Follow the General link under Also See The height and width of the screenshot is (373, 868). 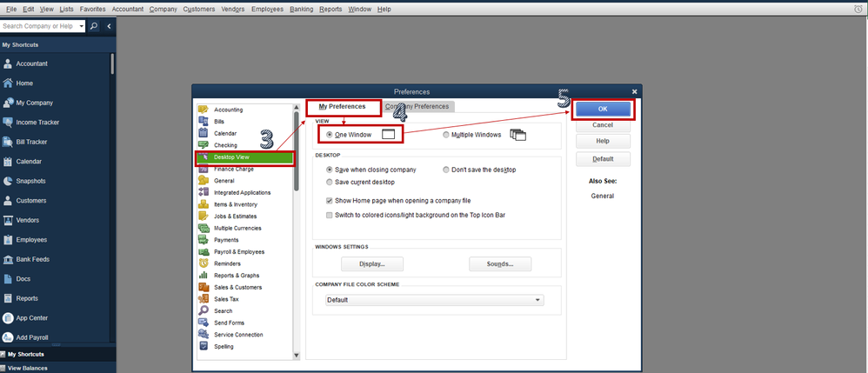pyautogui.click(x=602, y=196)
